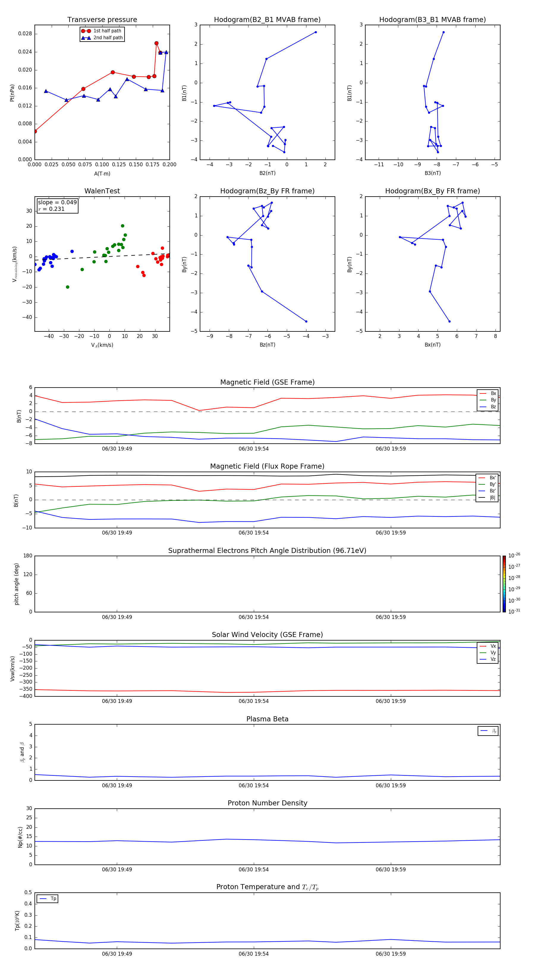
Task: Click the 'Transverse pressure' plot title
Action: (x=102, y=19)
